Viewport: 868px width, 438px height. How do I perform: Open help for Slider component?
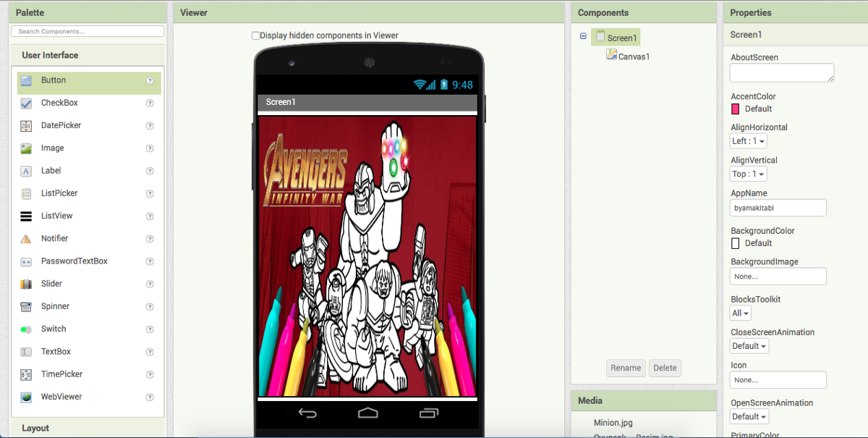pos(150,285)
